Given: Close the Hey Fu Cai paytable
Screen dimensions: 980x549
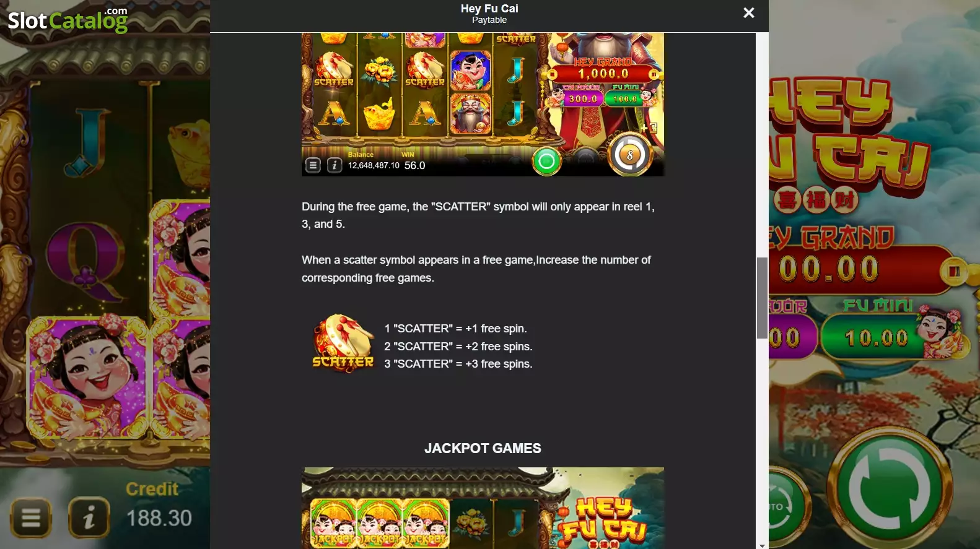Looking at the screenshot, I should pyautogui.click(x=748, y=13).
